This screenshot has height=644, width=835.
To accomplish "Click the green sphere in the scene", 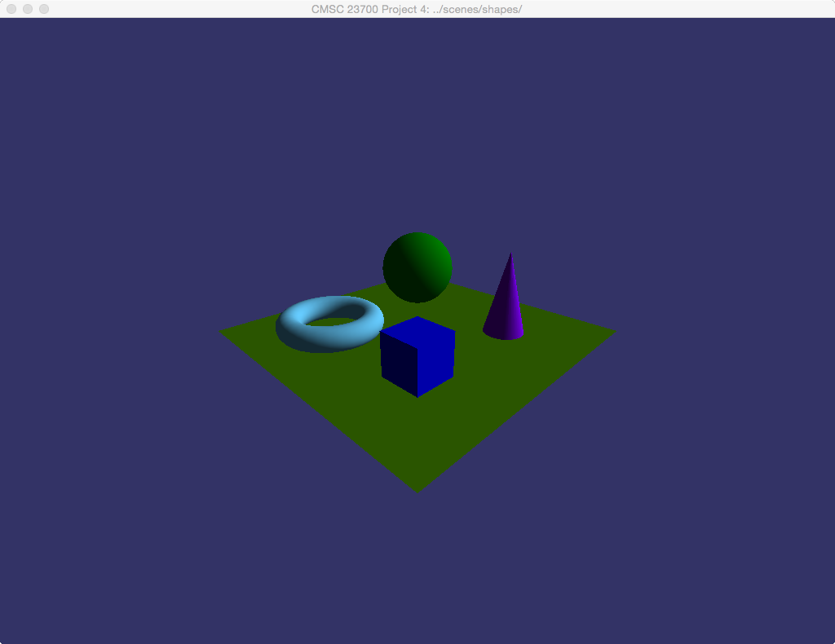I will [x=417, y=267].
